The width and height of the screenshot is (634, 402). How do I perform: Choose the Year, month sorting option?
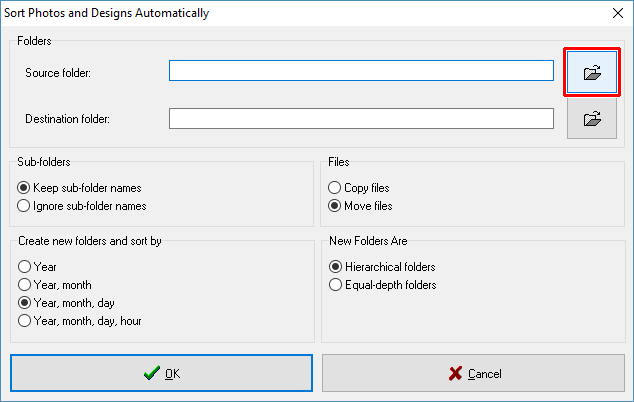pyautogui.click(x=25, y=285)
